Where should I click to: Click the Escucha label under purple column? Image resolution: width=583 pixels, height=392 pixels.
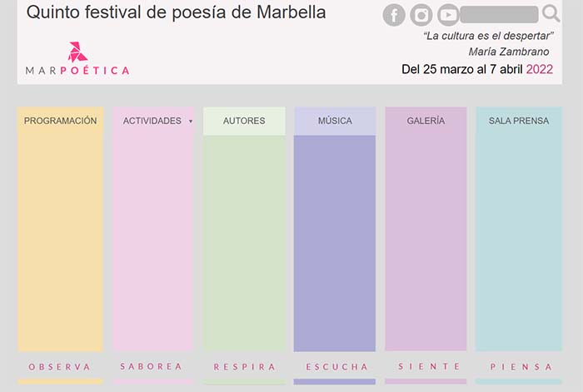(336, 367)
